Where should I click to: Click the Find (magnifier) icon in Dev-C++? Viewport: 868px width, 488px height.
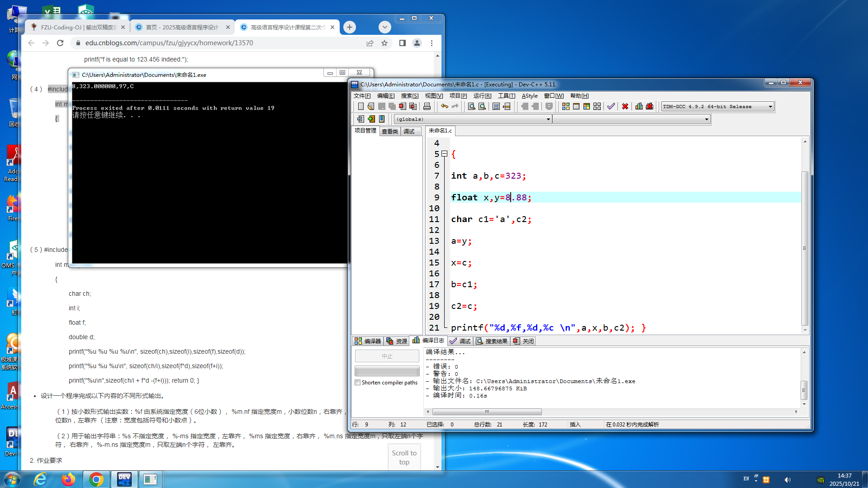click(x=471, y=106)
